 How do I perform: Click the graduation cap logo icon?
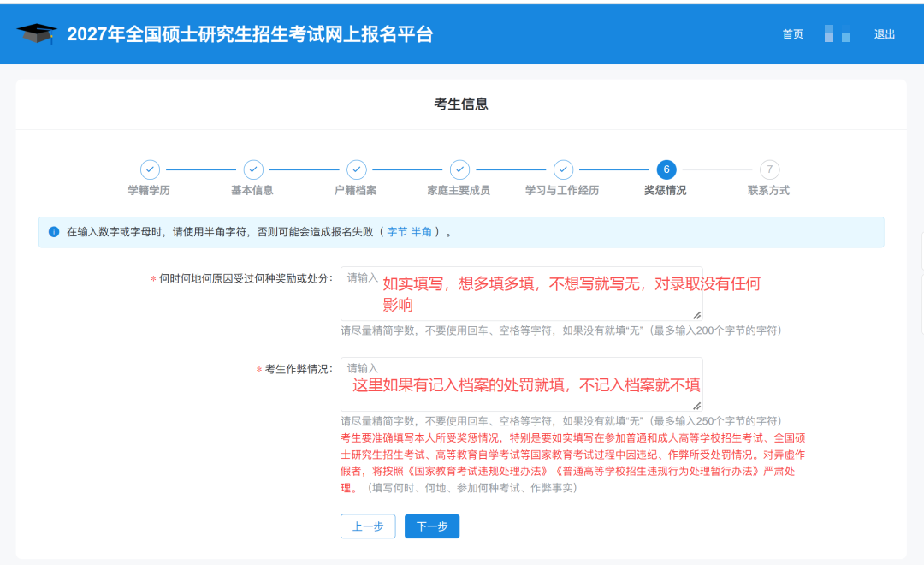coord(37,33)
